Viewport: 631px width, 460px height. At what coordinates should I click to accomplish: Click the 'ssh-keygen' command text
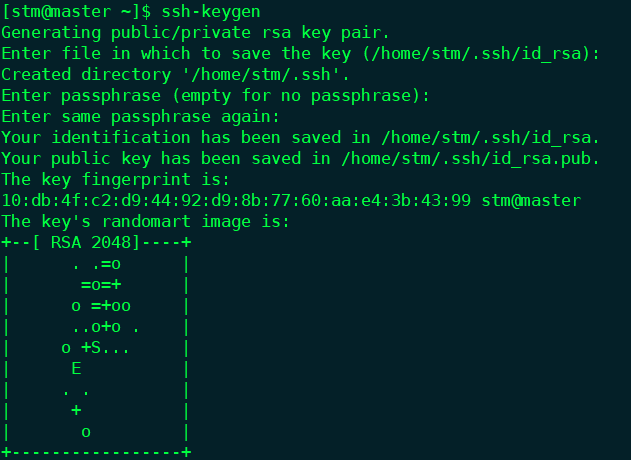[x=211, y=12]
